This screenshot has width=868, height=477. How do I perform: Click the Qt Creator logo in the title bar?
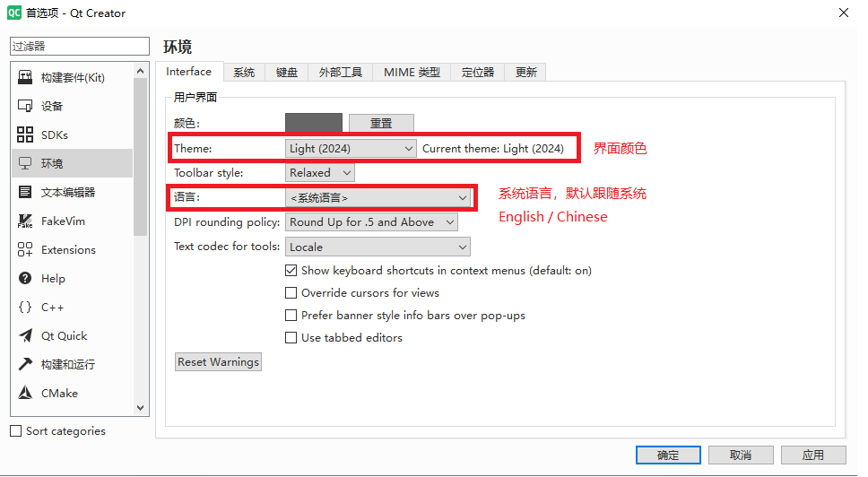[x=13, y=13]
